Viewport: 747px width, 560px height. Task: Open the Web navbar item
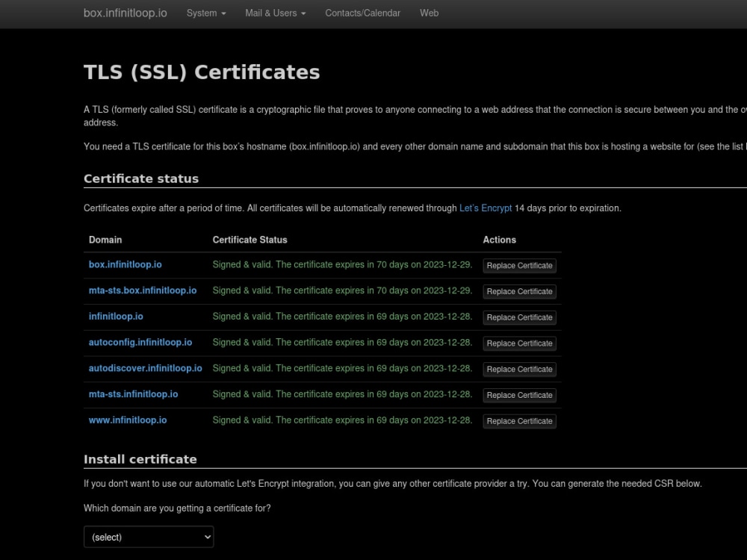coord(429,13)
